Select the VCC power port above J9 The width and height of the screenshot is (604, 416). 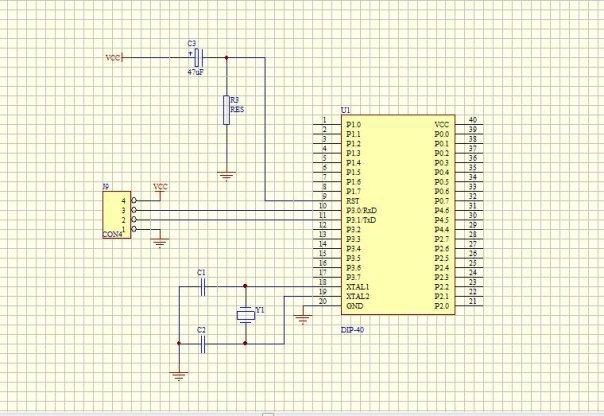tap(160, 188)
